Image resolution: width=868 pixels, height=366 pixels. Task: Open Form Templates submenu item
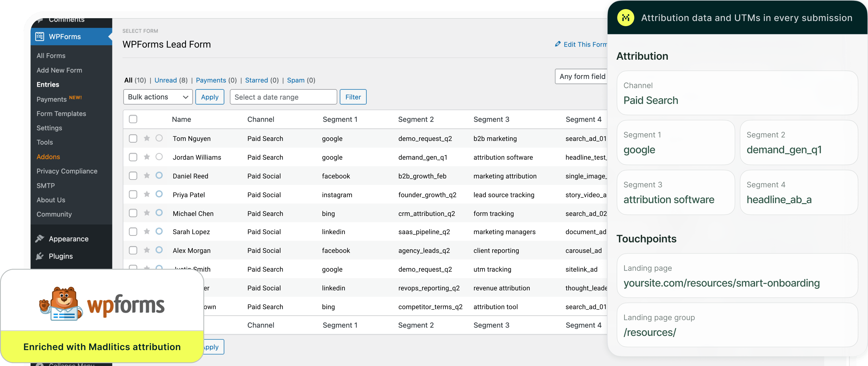click(61, 113)
